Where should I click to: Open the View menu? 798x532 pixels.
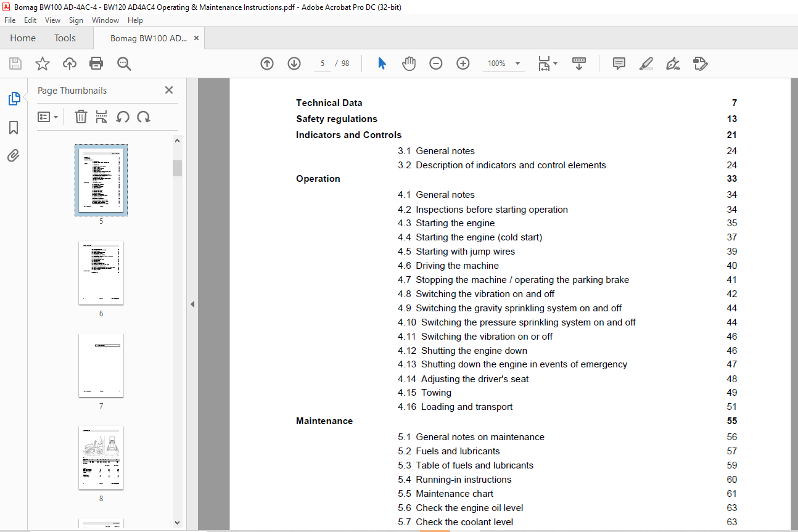click(52, 20)
